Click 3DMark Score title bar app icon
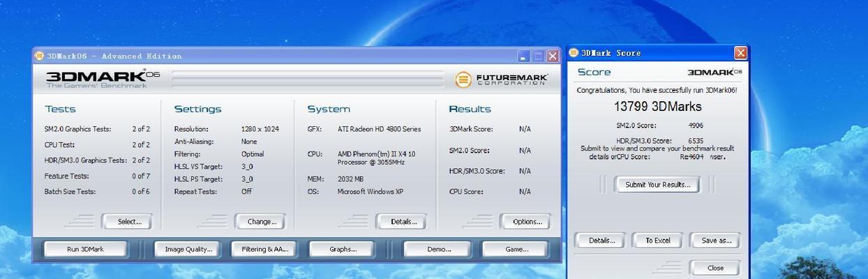 tap(574, 52)
